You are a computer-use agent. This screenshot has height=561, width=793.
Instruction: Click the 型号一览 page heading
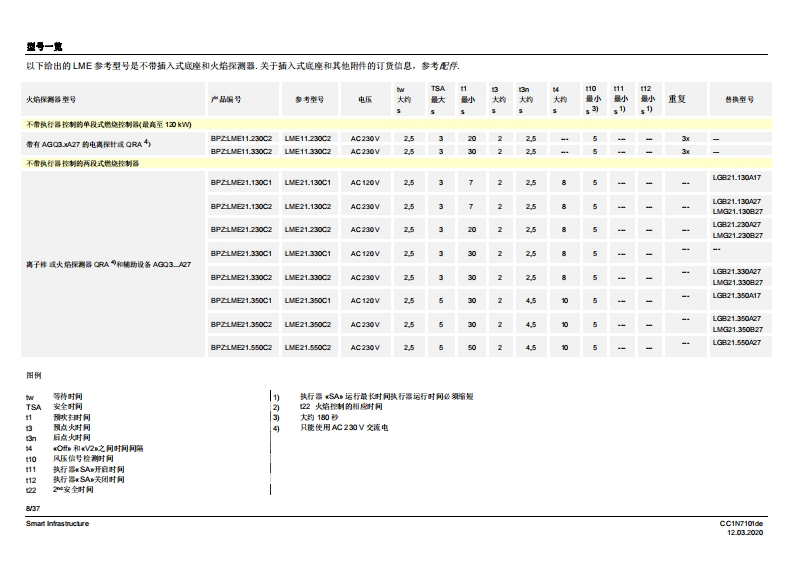[x=44, y=46]
